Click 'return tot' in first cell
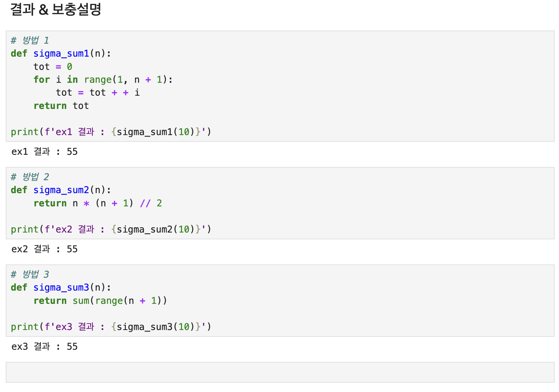Viewport: 559px width, 392px height. tap(61, 106)
